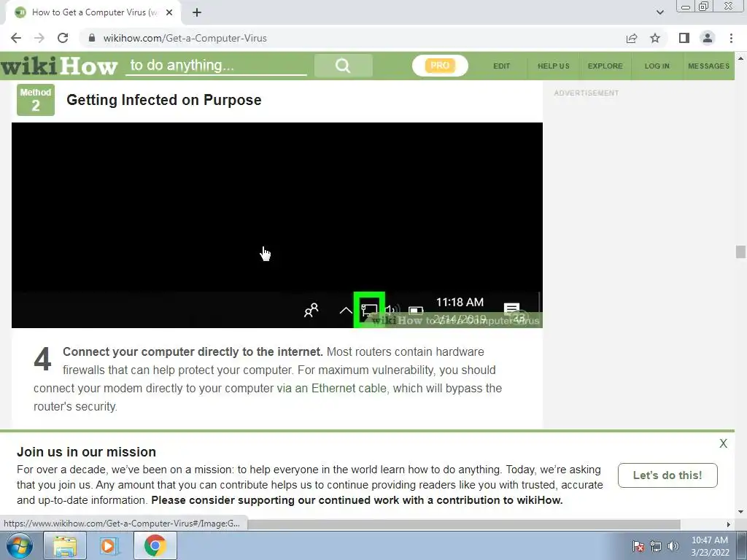The height and width of the screenshot is (560, 747).
Task: Open the PRO button
Action: [440, 65]
